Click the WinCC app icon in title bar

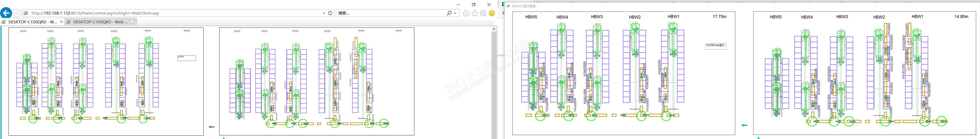508,6
